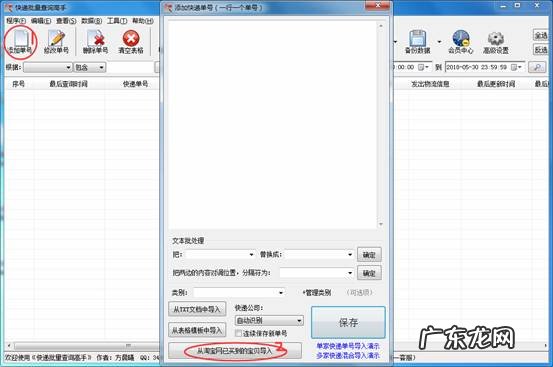Expand the 包含 condition dropdown
This screenshot has width=553, height=367.
[101, 67]
